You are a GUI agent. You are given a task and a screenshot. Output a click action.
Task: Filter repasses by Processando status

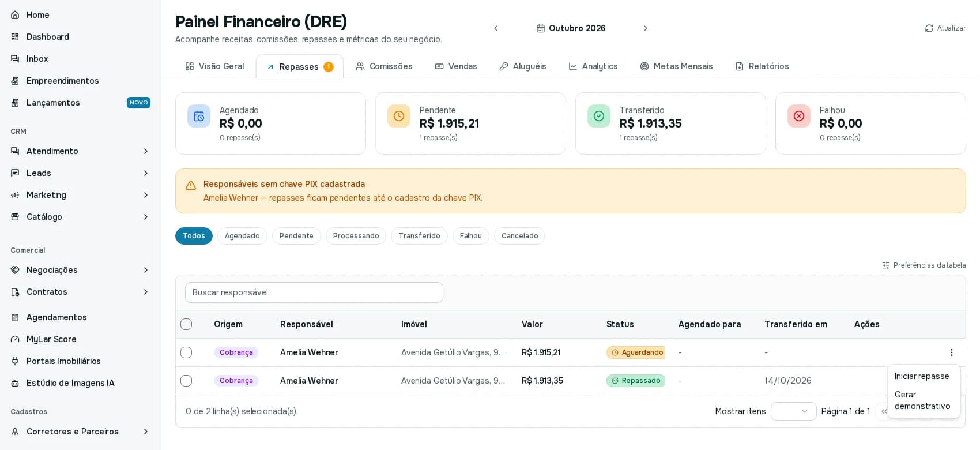click(356, 236)
